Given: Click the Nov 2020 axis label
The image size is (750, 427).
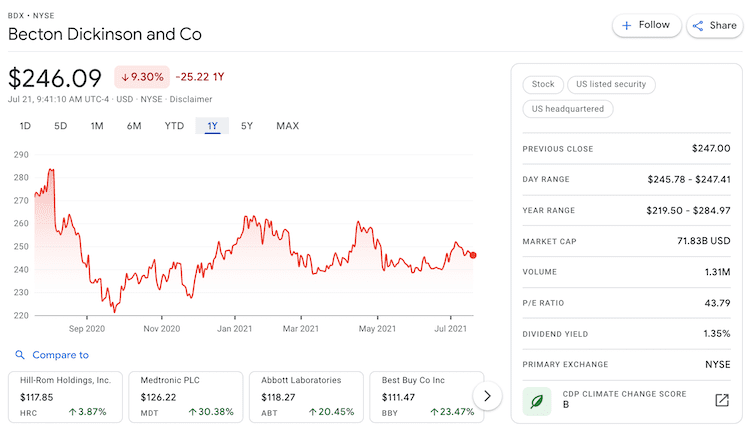Looking at the screenshot, I should pyautogui.click(x=162, y=328).
